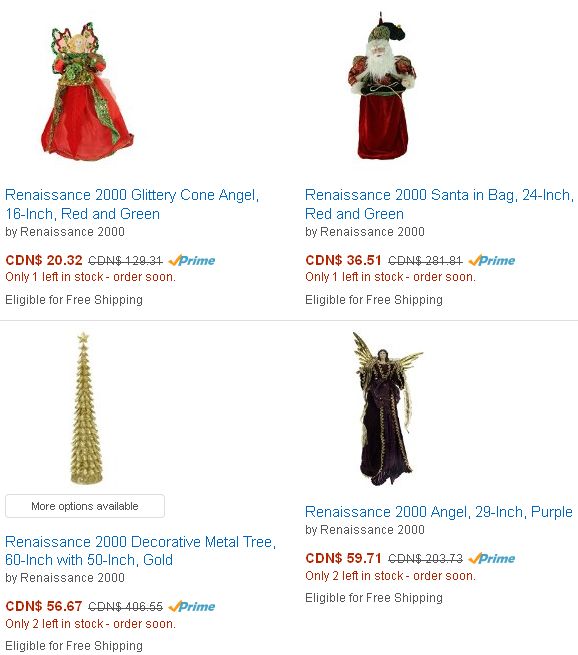Click CDN$ 36.51 price of Santa in Bag
Screen dimensions: 578x655
point(343,260)
